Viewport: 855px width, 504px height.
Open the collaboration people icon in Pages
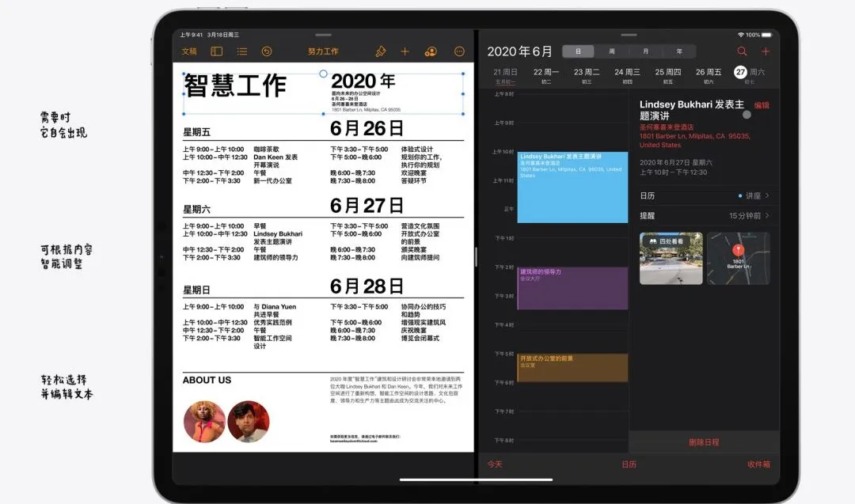click(x=431, y=51)
